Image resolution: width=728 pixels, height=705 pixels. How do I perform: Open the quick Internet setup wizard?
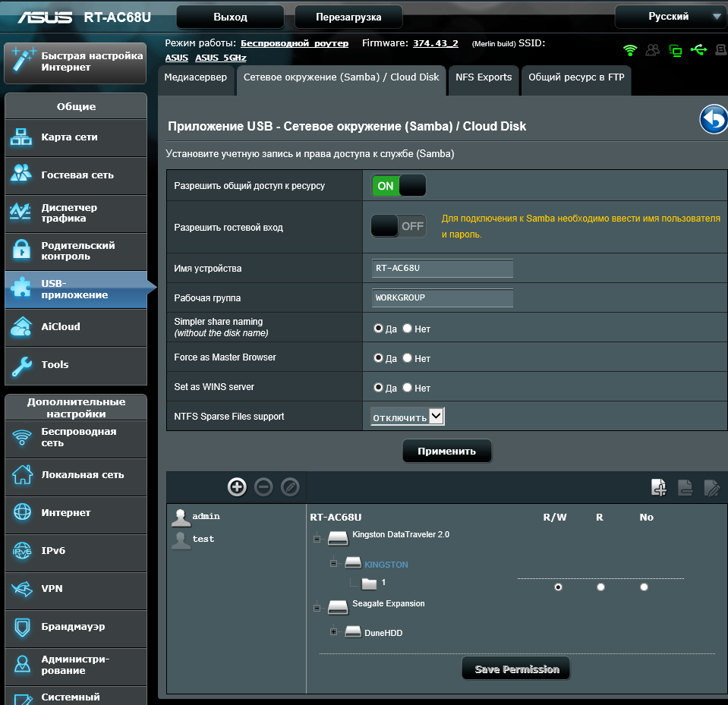point(75,63)
